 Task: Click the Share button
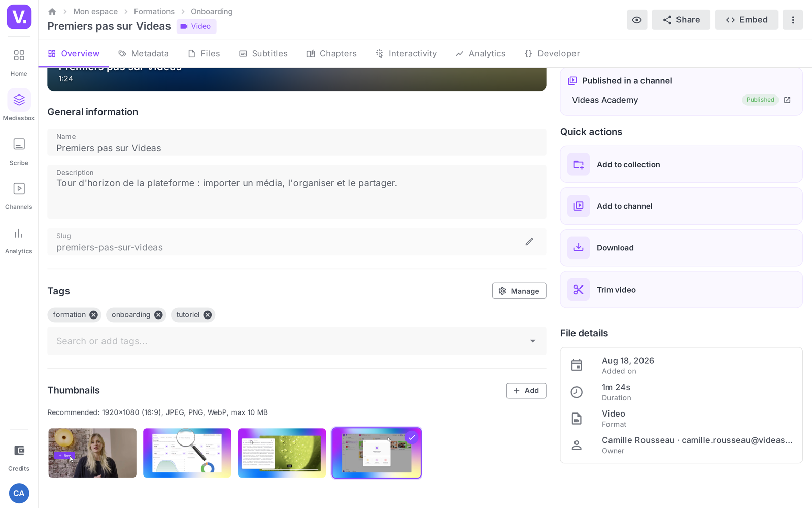click(x=681, y=20)
